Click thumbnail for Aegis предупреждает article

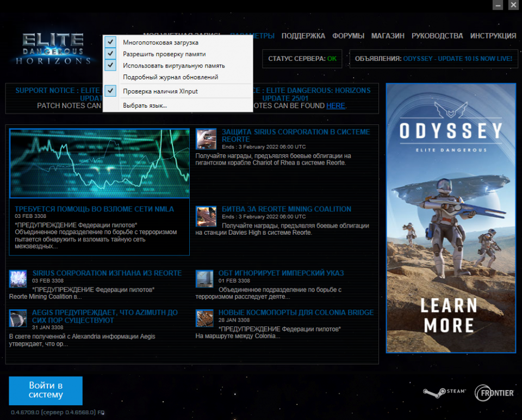point(18,318)
